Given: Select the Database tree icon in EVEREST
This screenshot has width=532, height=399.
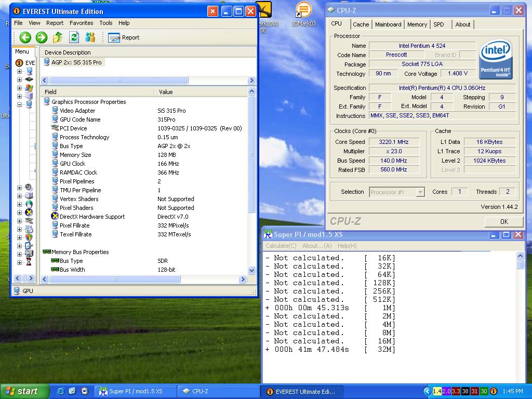Looking at the screenshot, I should pyautogui.click(x=29, y=254).
